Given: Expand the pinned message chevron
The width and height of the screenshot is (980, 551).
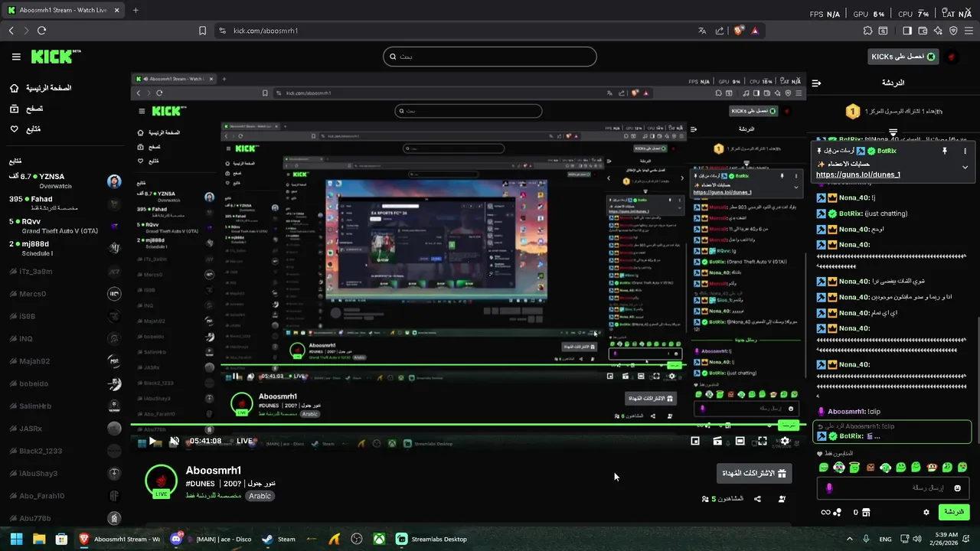Looking at the screenshot, I should [x=965, y=167].
